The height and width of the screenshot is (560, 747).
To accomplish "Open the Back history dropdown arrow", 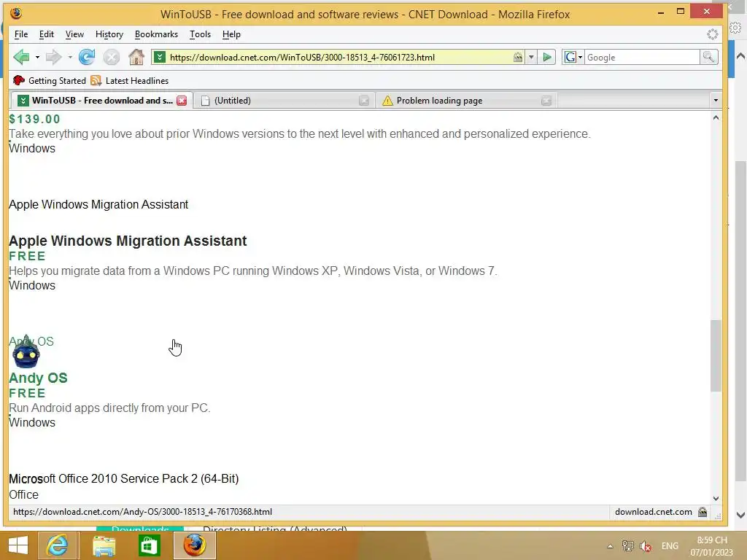I will click(37, 57).
